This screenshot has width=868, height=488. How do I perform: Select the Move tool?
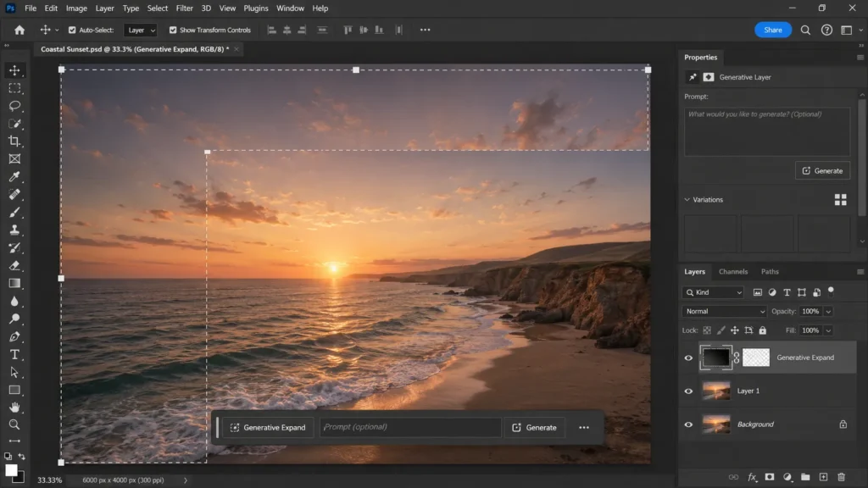[14, 70]
